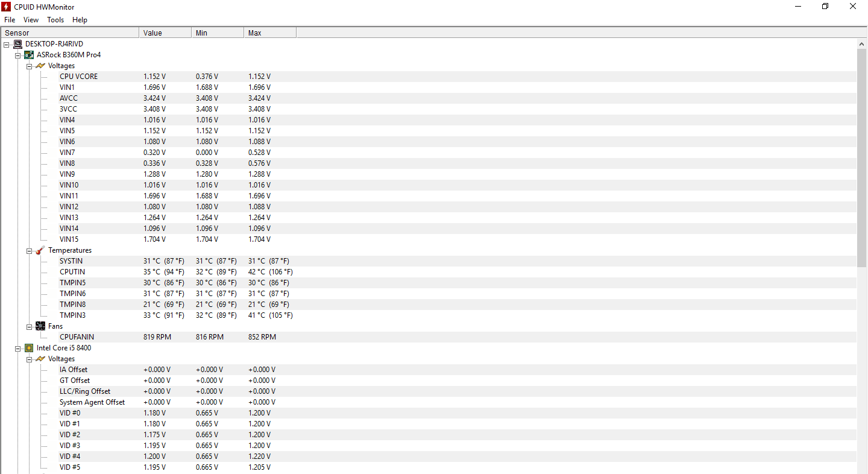Image resolution: width=868 pixels, height=474 pixels.
Task: Collapse the Fans group
Action: (x=30, y=326)
